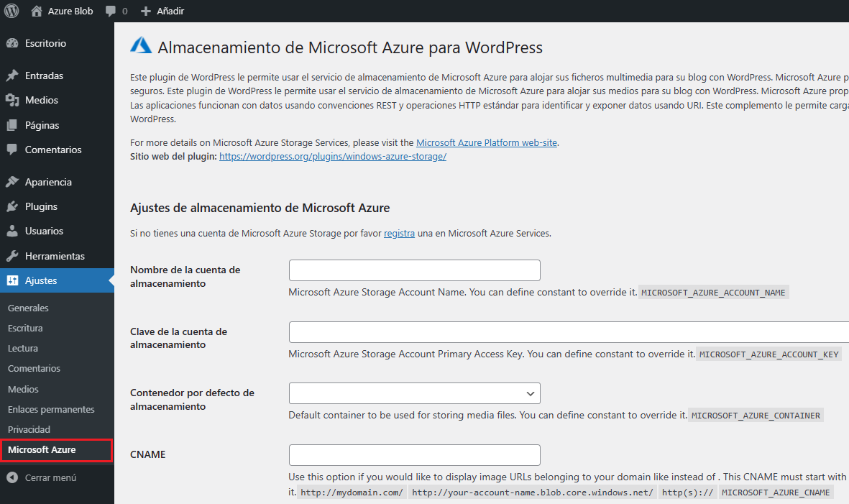The height and width of the screenshot is (504, 849).
Task: Click into the CNAME text field
Action: pos(414,454)
